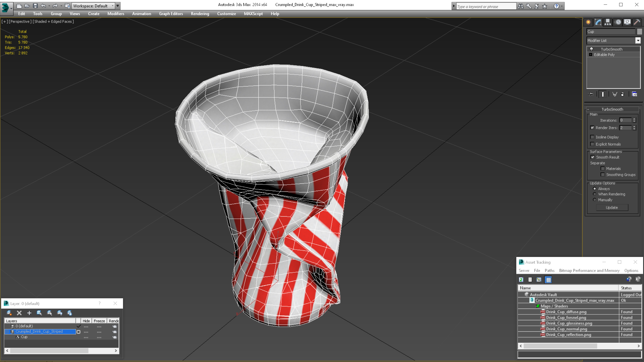The height and width of the screenshot is (362, 644).
Task: Expand the Editable Poly stack entry
Action: point(591,55)
